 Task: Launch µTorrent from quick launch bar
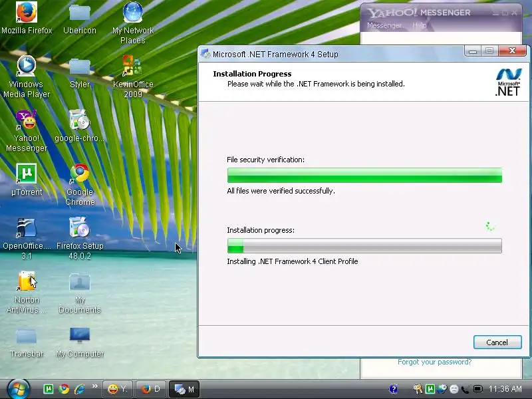coord(48,389)
